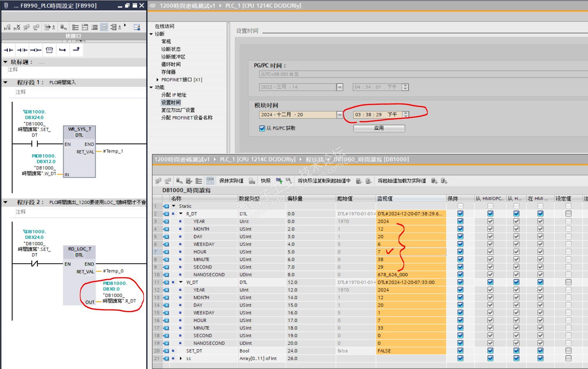The width and height of the screenshot is (588, 369).
Task: Click the WR_SYS_T instruction block
Action: coord(79,152)
